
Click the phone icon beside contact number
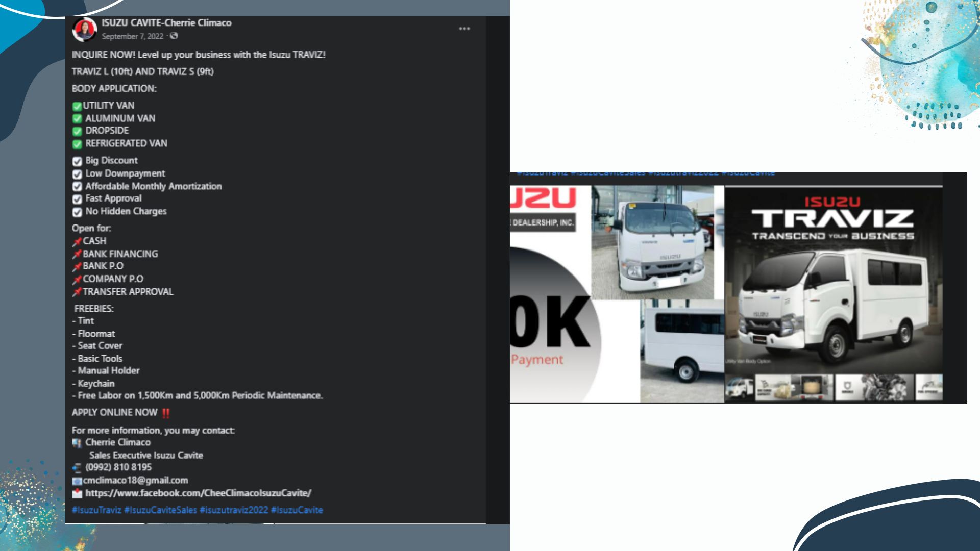click(x=77, y=468)
